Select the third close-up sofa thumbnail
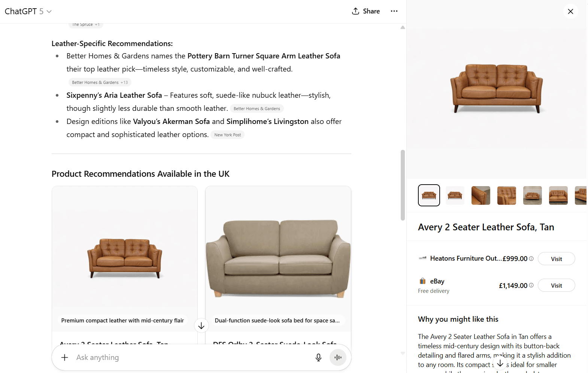 tap(481, 195)
